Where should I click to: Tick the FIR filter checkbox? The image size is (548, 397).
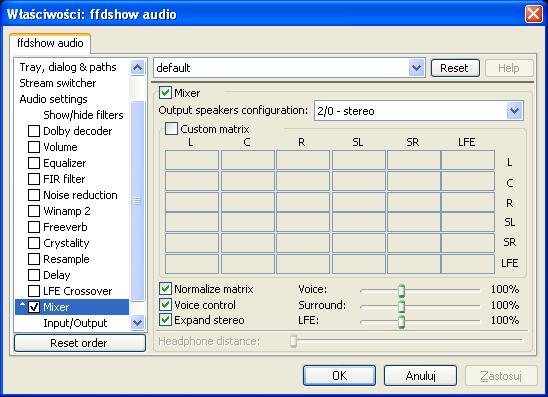pyautogui.click(x=34, y=179)
